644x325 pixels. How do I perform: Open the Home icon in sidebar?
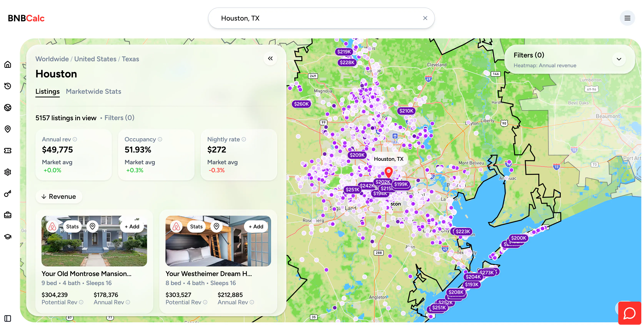[x=8, y=65]
